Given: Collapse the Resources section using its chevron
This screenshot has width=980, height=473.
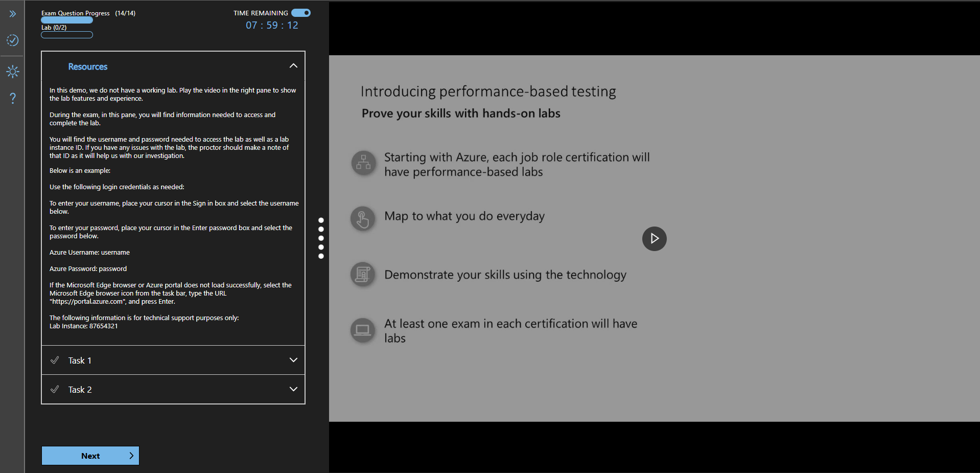Looking at the screenshot, I should coord(293,66).
